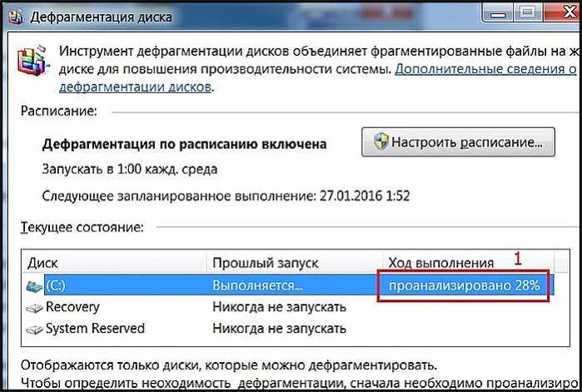Click the shield icon on Настроить расписание button
The width and height of the screenshot is (582, 392).
coord(381,142)
